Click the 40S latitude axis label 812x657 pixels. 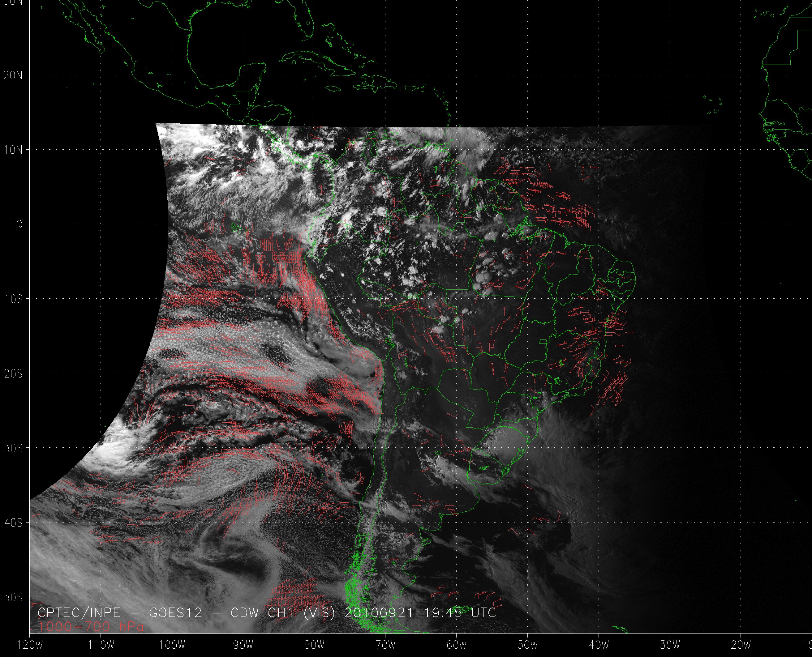(x=13, y=523)
